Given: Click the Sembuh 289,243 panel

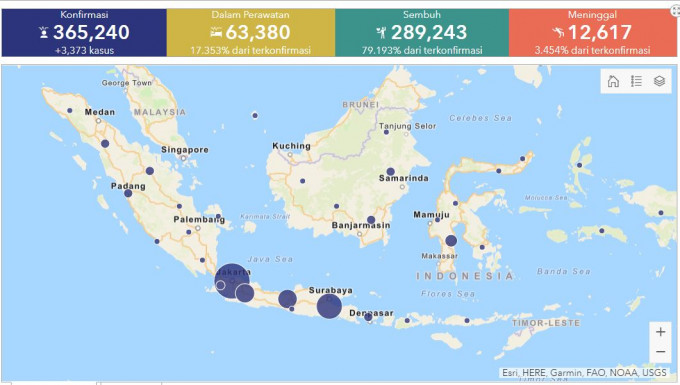Looking at the screenshot, I should click(422, 33).
